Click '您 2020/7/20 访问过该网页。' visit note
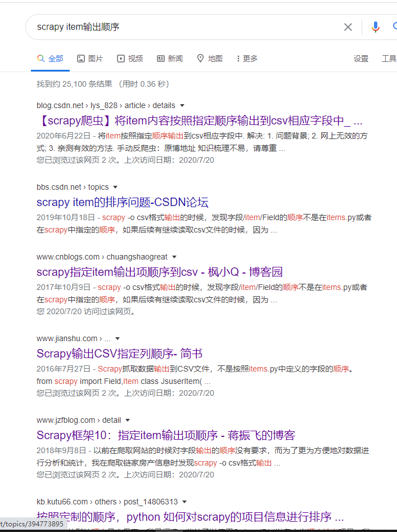This screenshot has width=397, height=532. click(86, 311)
